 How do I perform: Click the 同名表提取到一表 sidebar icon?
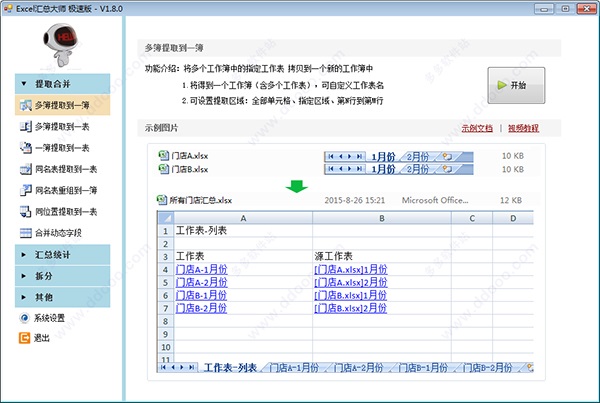(x=26, y=169)
